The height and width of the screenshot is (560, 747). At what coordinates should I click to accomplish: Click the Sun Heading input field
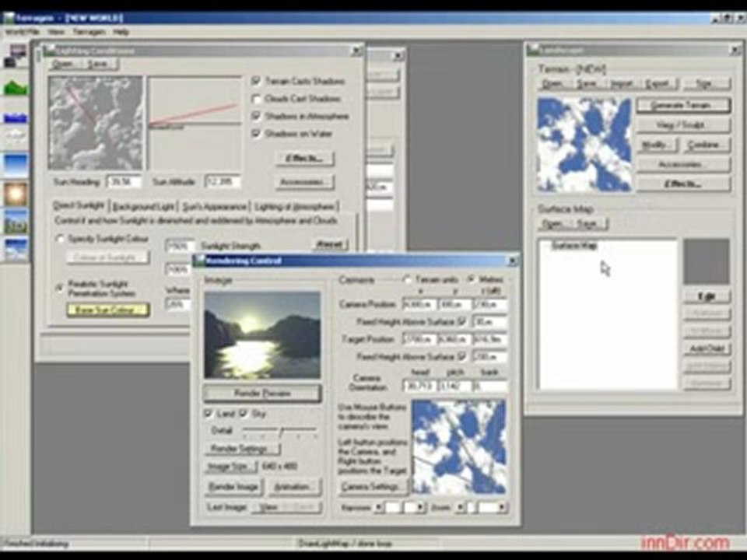coord(124,181)
